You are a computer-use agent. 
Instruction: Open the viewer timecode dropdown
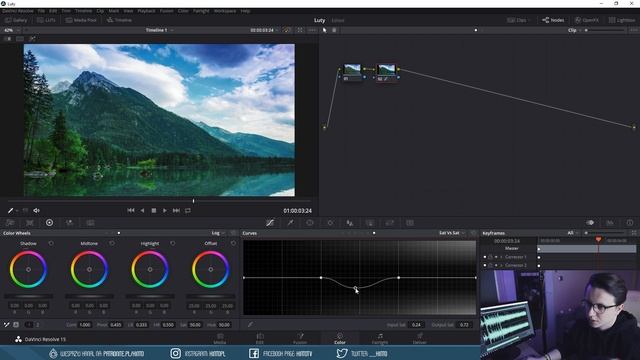(x=264, y=30)
